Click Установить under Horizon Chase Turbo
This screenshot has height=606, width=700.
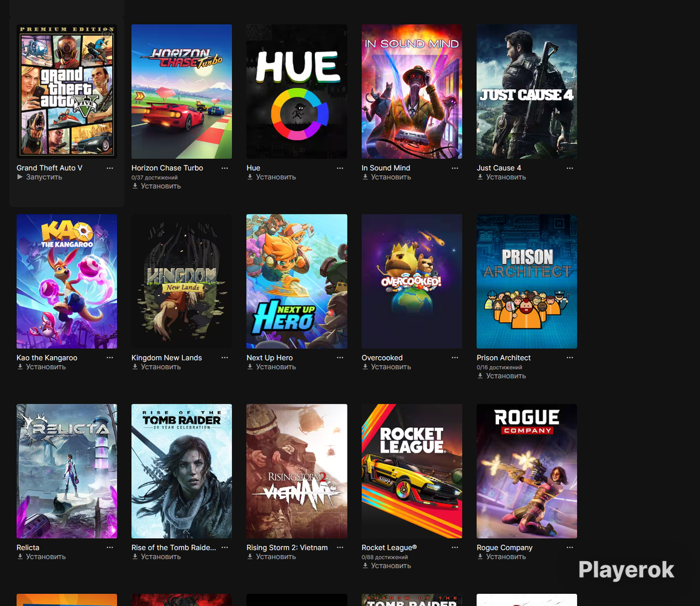tap(156, 187)
